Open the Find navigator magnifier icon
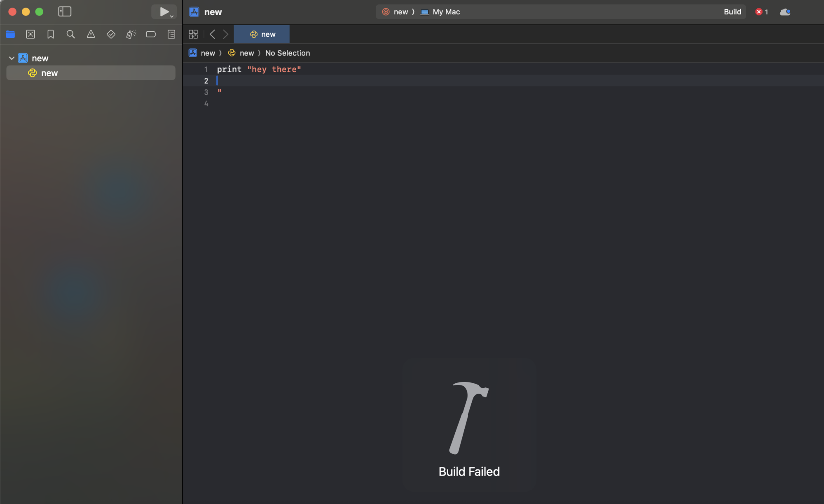This screenshot has height=504, width=824. (x=71, y=34)
